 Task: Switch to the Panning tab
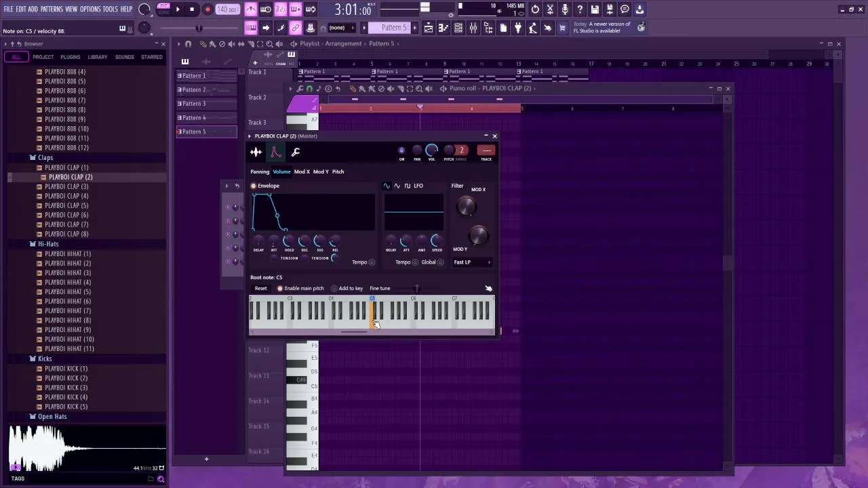260,171
